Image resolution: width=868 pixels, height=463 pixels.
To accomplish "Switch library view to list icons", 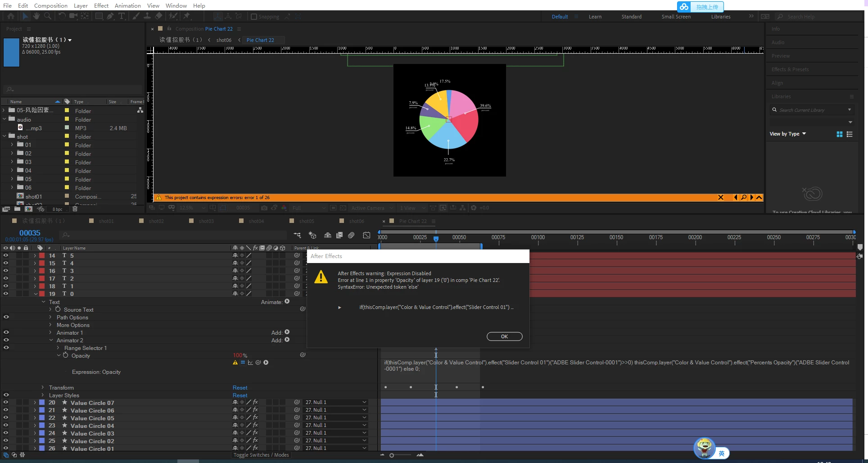I will pos(850,134).
